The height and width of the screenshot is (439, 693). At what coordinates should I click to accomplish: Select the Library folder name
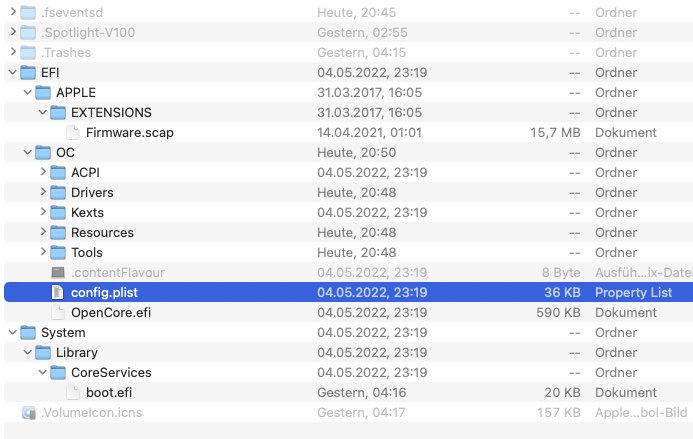pyautogui.click(x=77, y=352)
